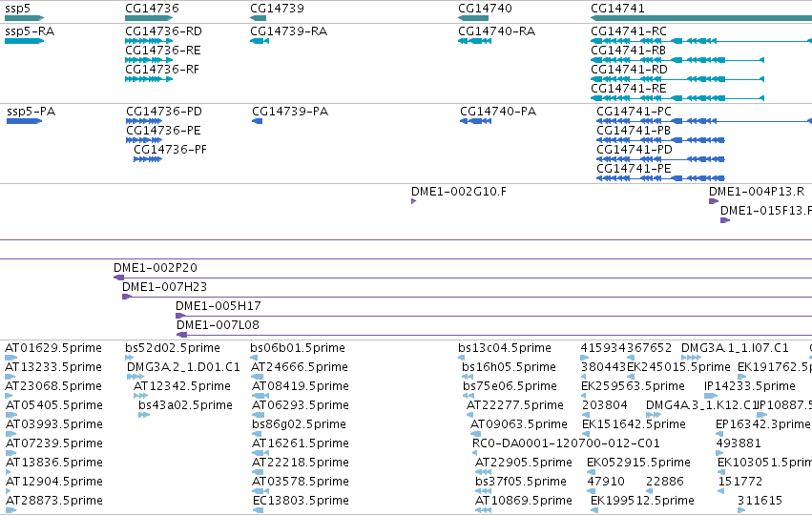812x515 pixels.
Task: Select protein CG14739-PA
Action: pyautogui.click(x=290, y=112)
